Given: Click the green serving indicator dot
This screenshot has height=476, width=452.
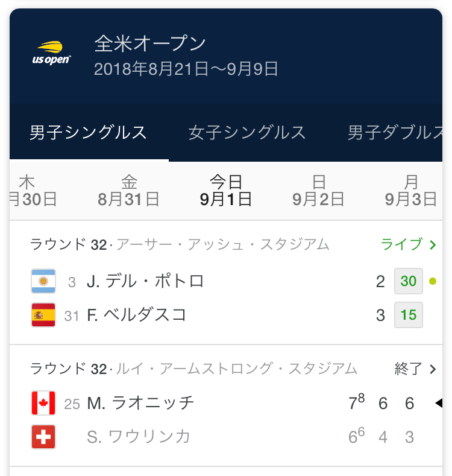Looking at the screenshot, I should [432, 281].
